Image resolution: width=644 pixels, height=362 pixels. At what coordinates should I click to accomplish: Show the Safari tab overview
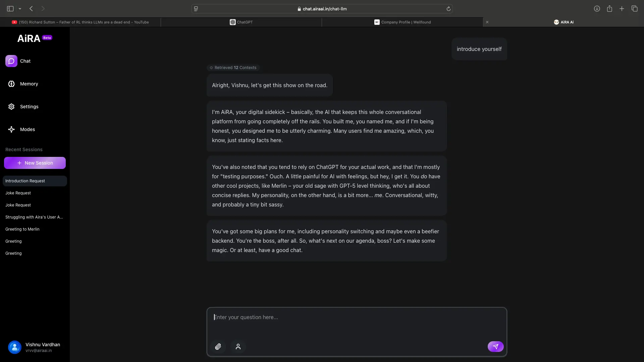pyautogui.click(x=634, y=9)
